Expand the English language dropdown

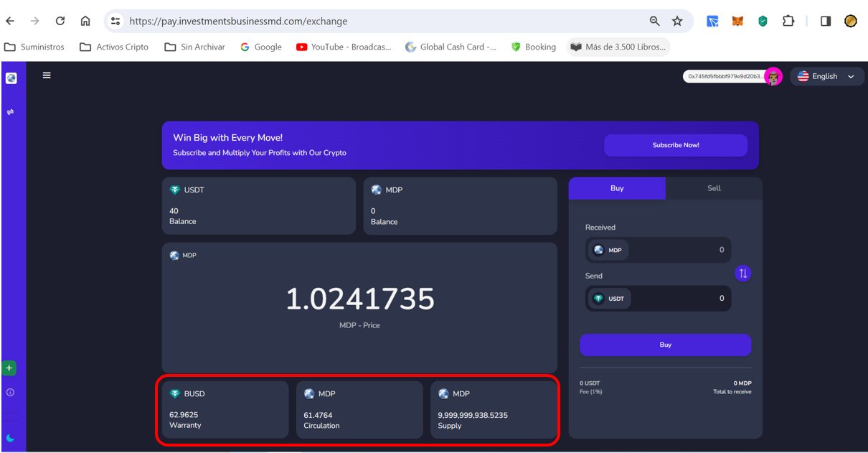tap(827, 76)
